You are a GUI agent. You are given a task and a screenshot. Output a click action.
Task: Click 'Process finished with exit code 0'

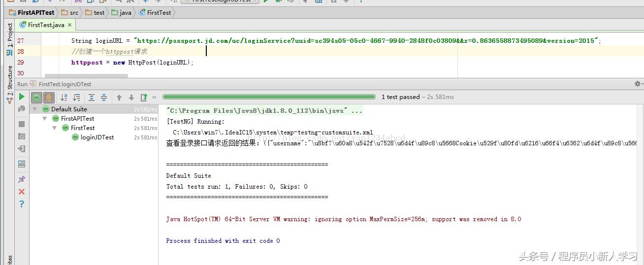(x=223, y=241)
